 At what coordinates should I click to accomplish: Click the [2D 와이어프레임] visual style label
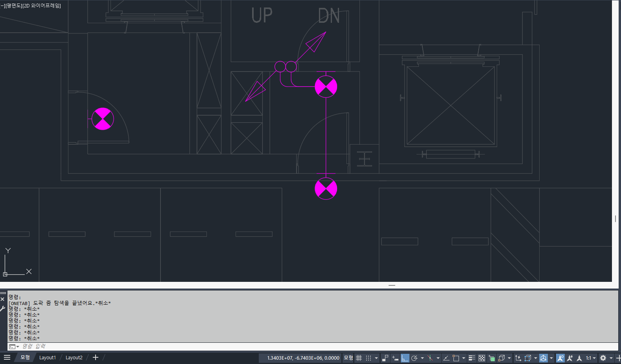point(42,6)
